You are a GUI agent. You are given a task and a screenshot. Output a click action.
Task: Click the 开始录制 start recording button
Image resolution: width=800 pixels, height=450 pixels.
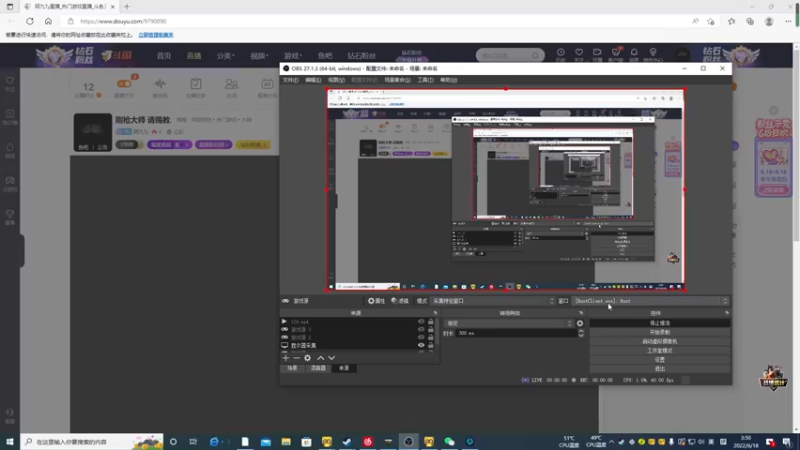[x=660, y=332]
